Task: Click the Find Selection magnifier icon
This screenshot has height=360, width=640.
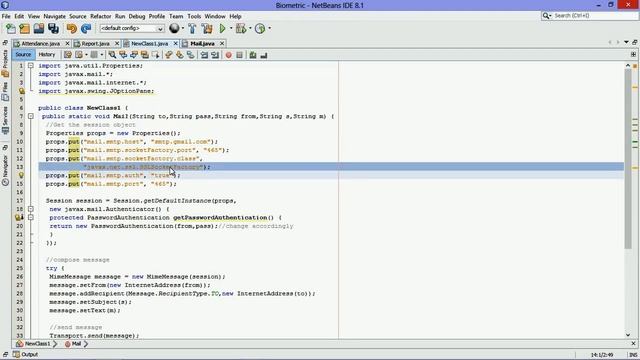Action: pyautogui.click(x=112, y=55)
